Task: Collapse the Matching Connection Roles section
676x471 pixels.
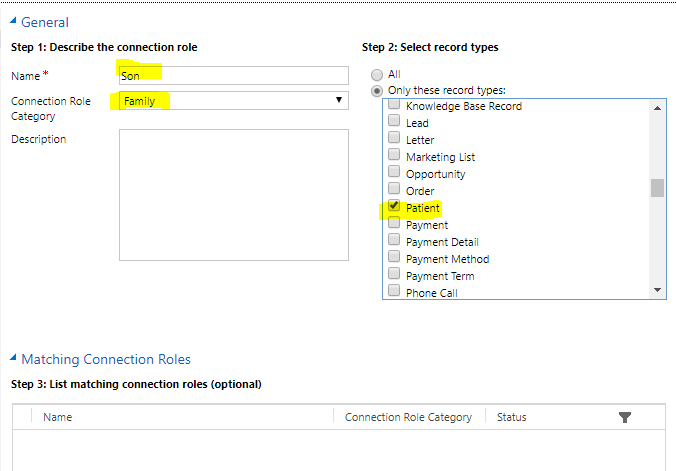Action: (13, 357)
